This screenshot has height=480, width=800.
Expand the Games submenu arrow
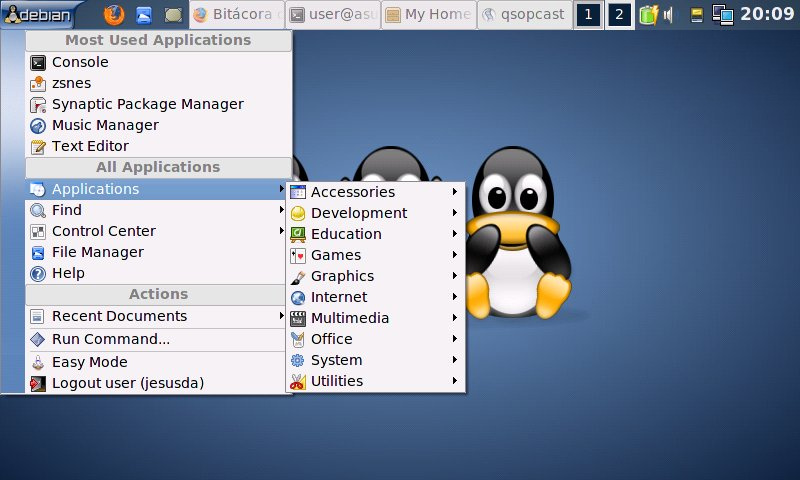point(455,255)
